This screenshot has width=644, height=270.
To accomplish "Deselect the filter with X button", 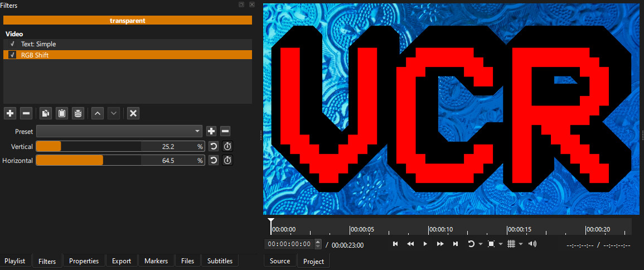I will [x=133, y=113].
